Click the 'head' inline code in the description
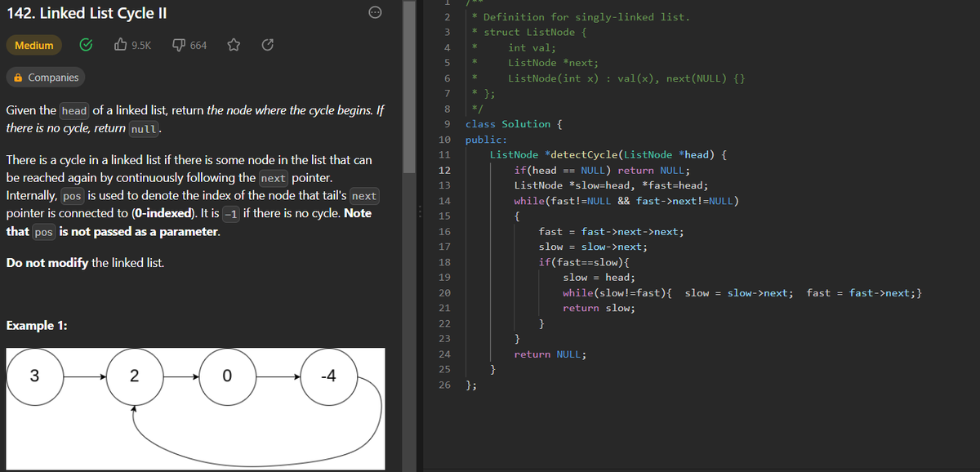Screen dimensions: 980x472 [74, 111]
